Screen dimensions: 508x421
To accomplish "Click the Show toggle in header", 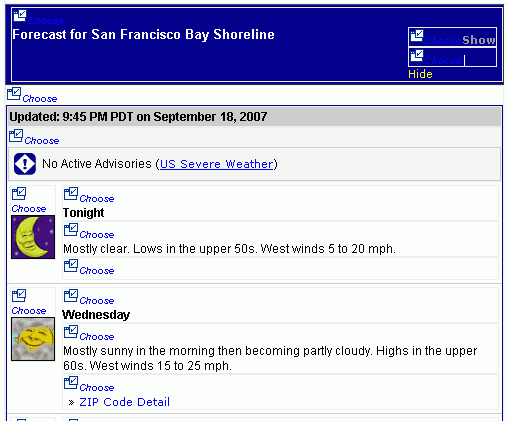I will point(479,40).
